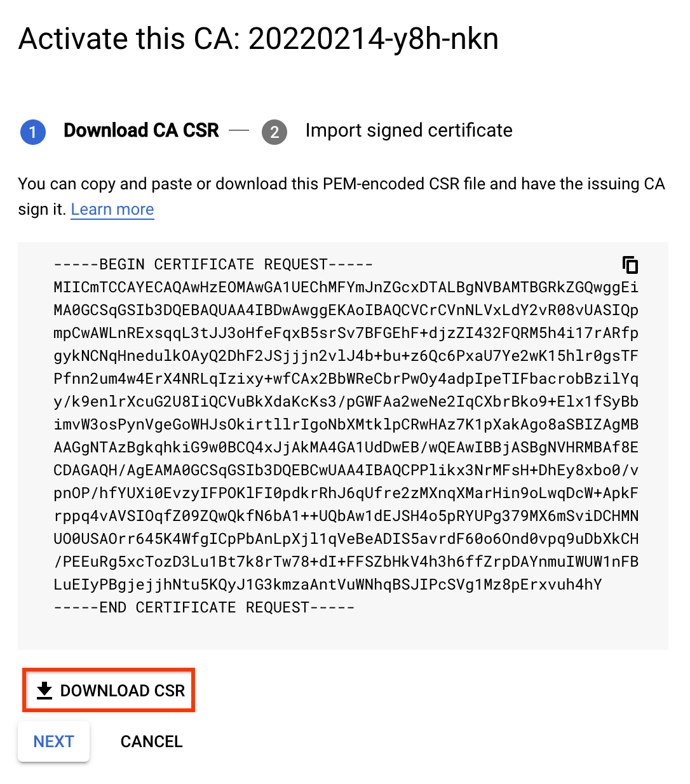The image size is (690, 784).
Task: Click the CSR line starting with LuEIyPBg
Action: [x=327, y=585]
